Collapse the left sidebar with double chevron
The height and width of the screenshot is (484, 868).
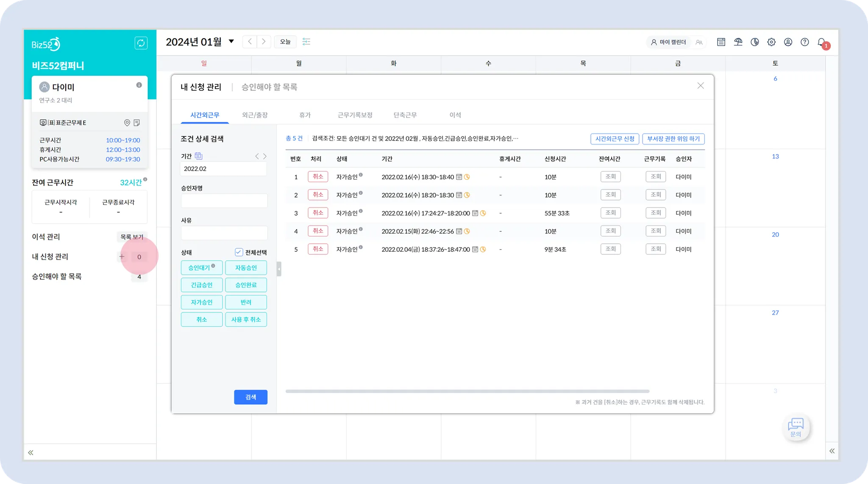point(31,453)
